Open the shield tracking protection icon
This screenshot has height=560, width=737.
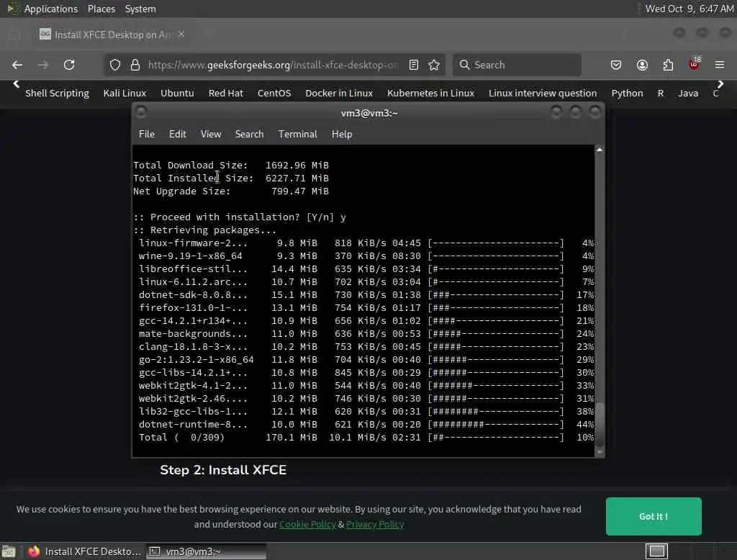[115, 65]
